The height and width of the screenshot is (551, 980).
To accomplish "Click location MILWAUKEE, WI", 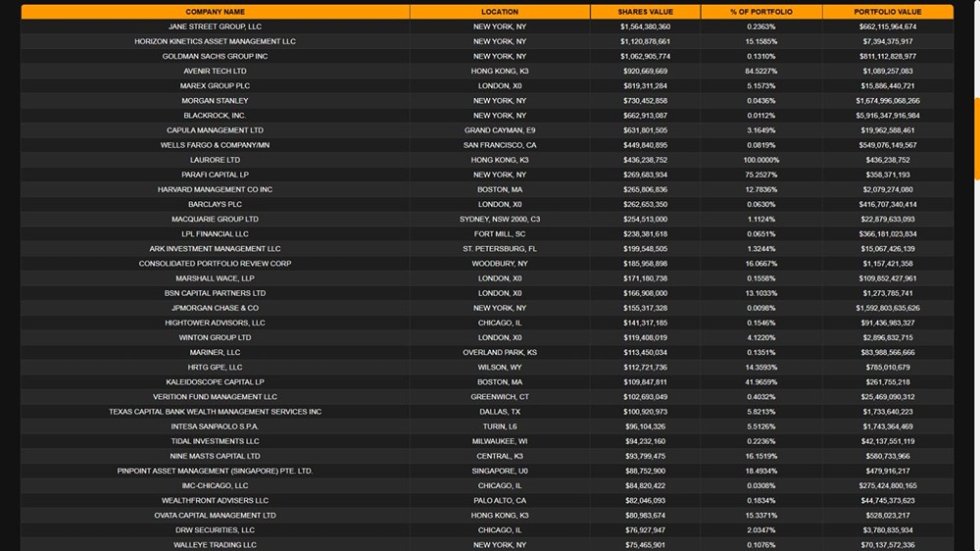I will pos(500,441).
